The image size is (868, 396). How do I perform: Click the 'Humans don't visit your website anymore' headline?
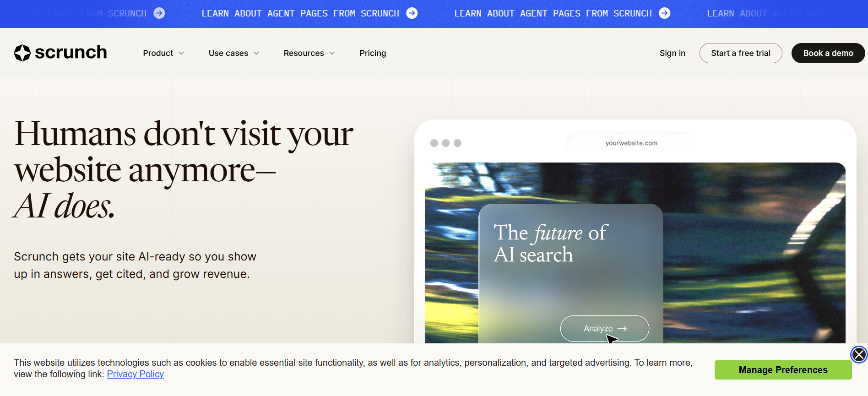coord(184,169)
